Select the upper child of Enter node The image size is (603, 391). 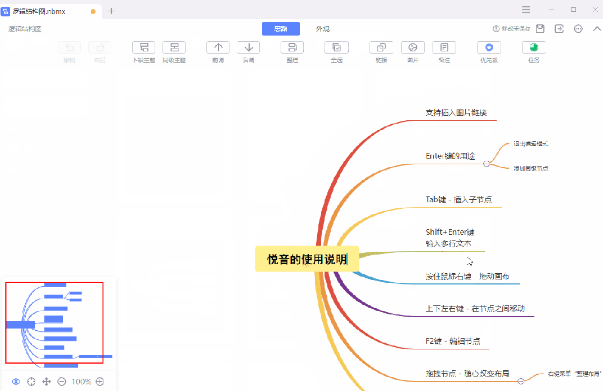(531, 144)
